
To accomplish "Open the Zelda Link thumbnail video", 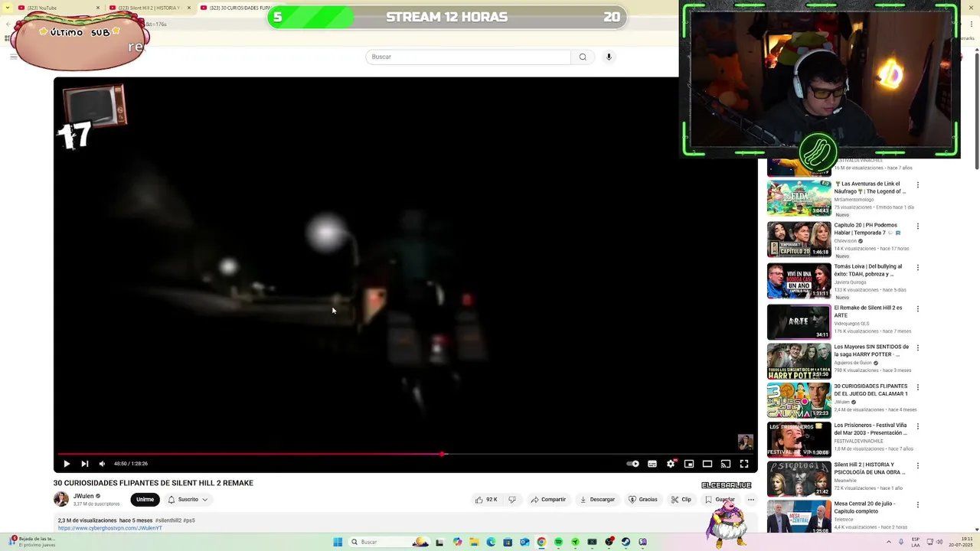I will point(799,198).
